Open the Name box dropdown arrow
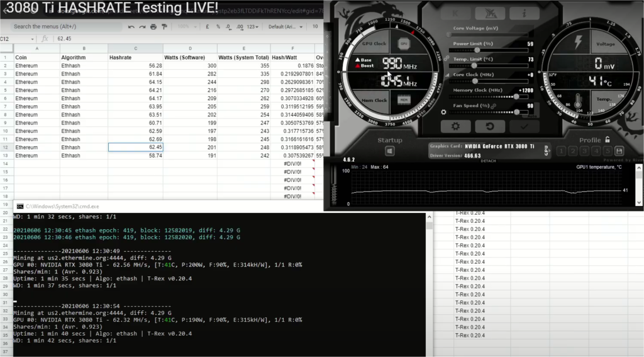 click(x=32, y=39)
